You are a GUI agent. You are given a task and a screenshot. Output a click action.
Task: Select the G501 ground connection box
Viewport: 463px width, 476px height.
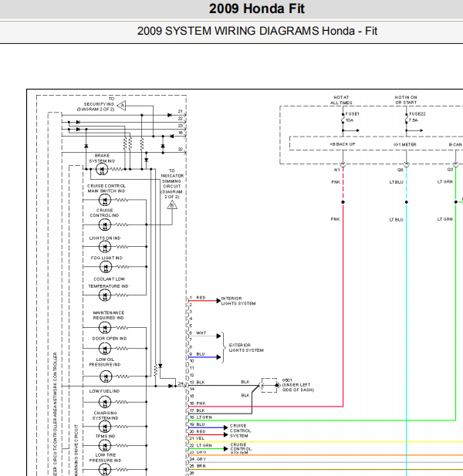(x=269, y=385)
